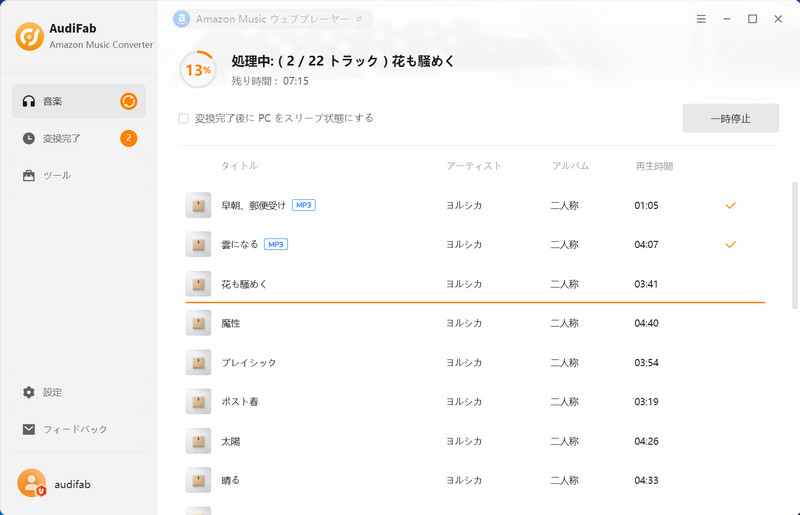Click the タイトル column header
The image size is (800, 515).
tap(239, 166)
